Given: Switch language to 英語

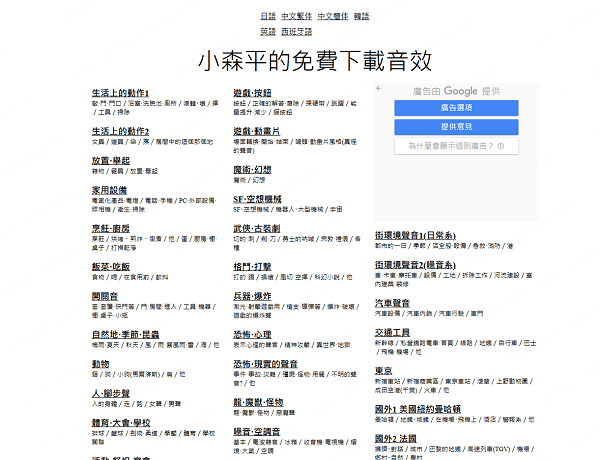Looking at the screenshot, I should pyautogui.click(x=268, y=31).
